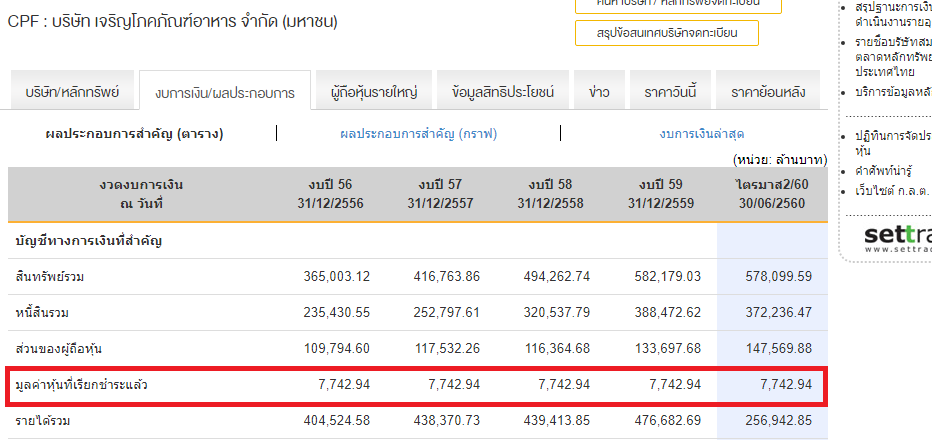Open the บริการข้อมูลหลักทรัพย์ sidebar link

pos(892,92)
